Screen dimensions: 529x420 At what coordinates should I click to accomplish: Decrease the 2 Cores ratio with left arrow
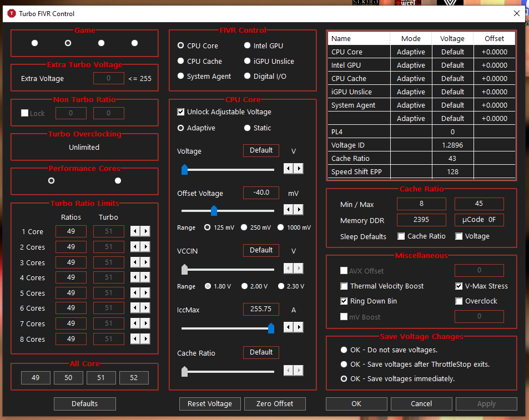(x=135, y=247)
